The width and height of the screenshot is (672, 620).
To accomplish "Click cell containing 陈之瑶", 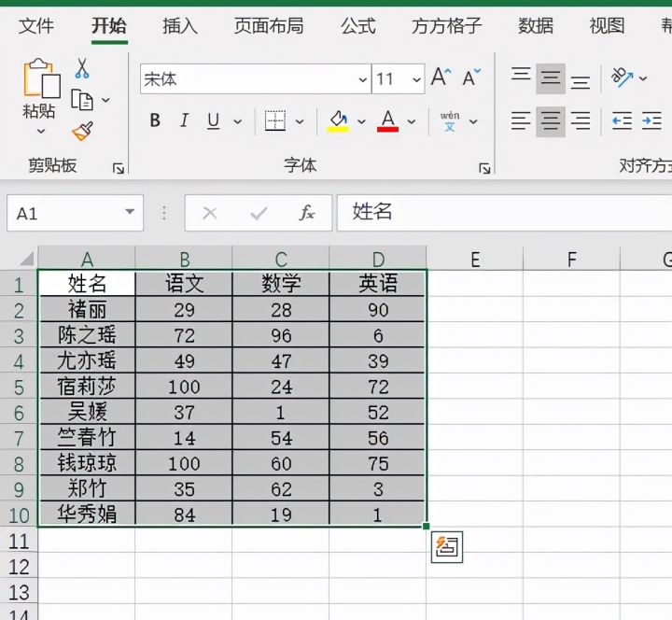I will pyautogui.click(x=87, y=335).
